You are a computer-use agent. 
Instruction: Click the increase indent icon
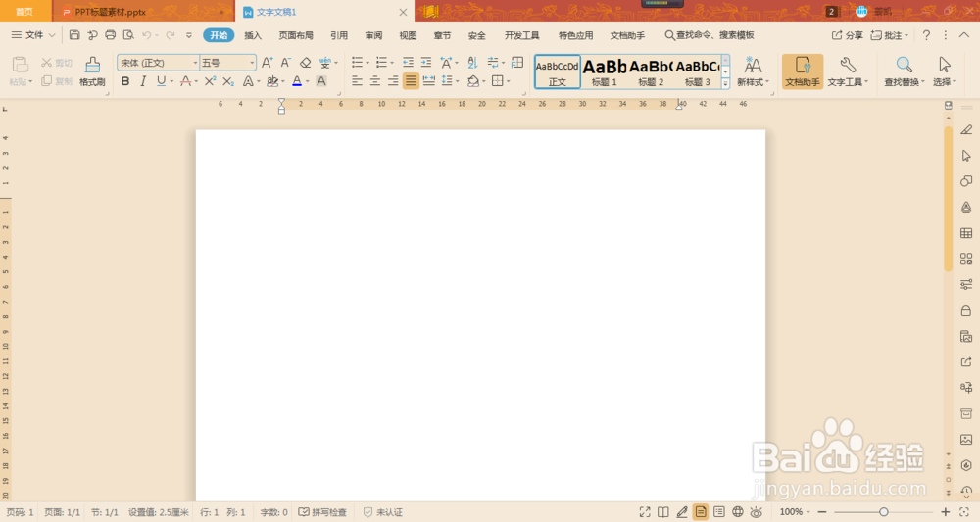426,63
